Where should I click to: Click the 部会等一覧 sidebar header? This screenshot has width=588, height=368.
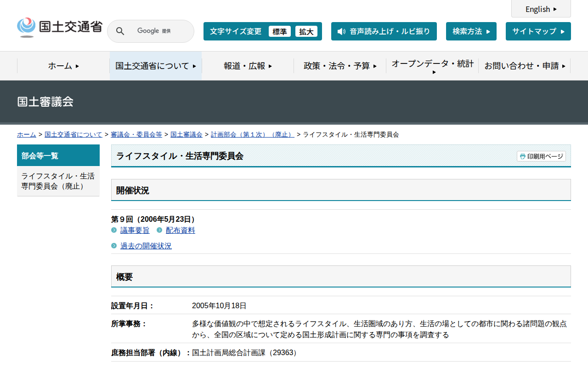[x=58, y=155]
